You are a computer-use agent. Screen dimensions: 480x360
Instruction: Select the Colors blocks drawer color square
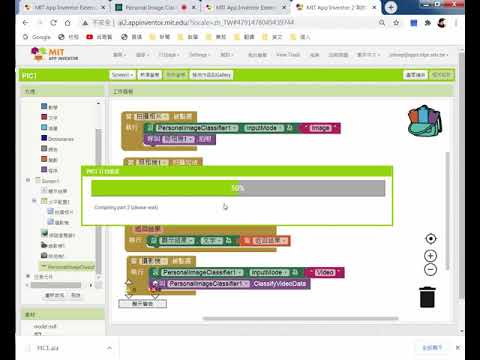(44, 148)
